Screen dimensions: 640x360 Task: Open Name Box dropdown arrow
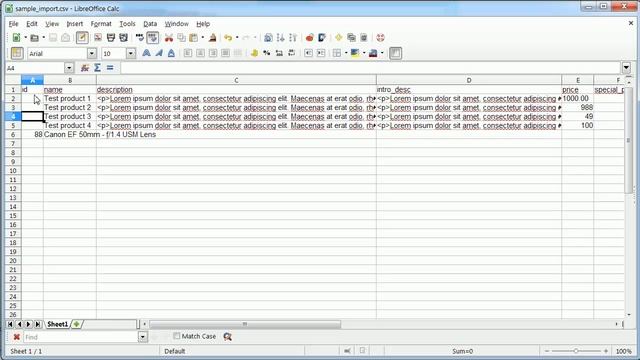coord(69,68)
